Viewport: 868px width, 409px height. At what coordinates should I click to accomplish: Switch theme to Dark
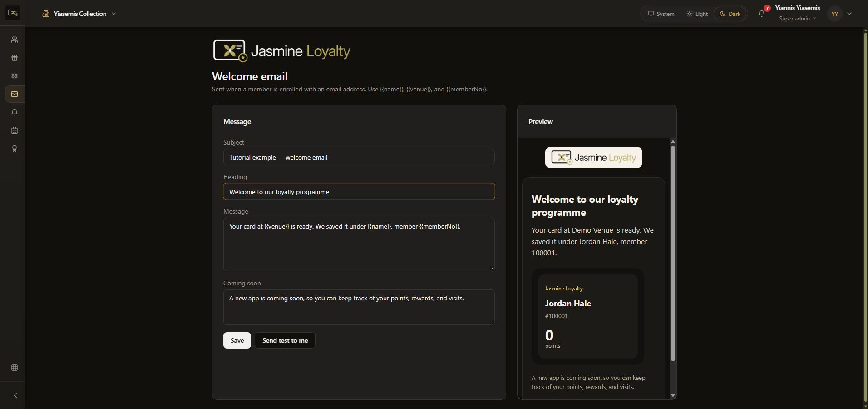(730, 14)
